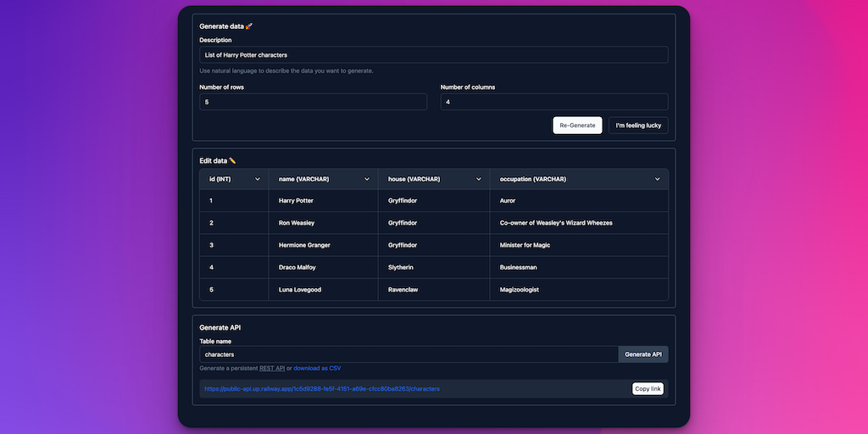868x434 pixels.
Task: Open the download as CSV link
Action: click(317, 368)
